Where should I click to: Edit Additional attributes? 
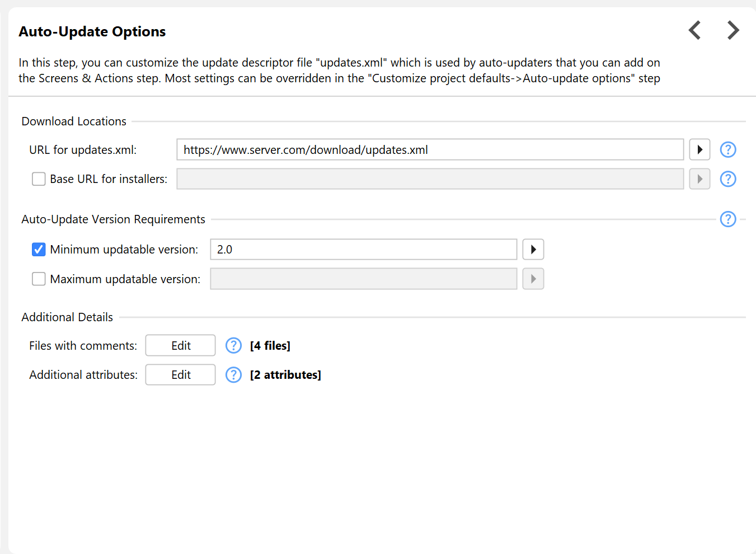(x=180, y=375)
